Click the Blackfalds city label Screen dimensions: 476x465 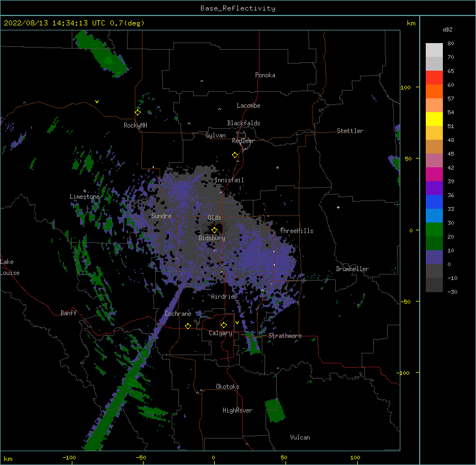[x=244, y=123]
